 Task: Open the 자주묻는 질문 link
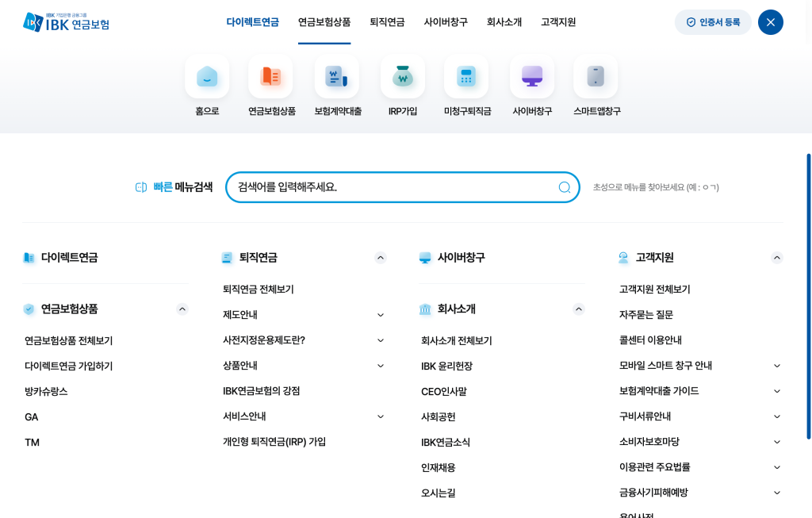(646, 315)
